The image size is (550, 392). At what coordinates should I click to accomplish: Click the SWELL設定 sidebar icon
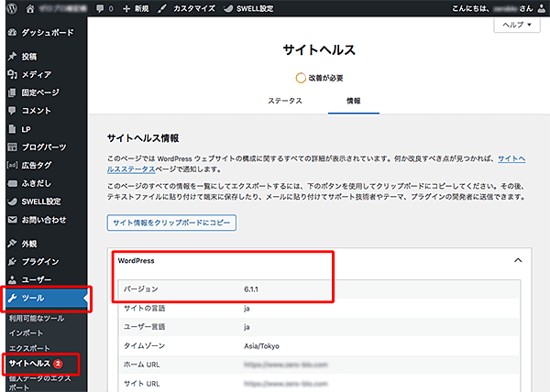pos(12,201)
